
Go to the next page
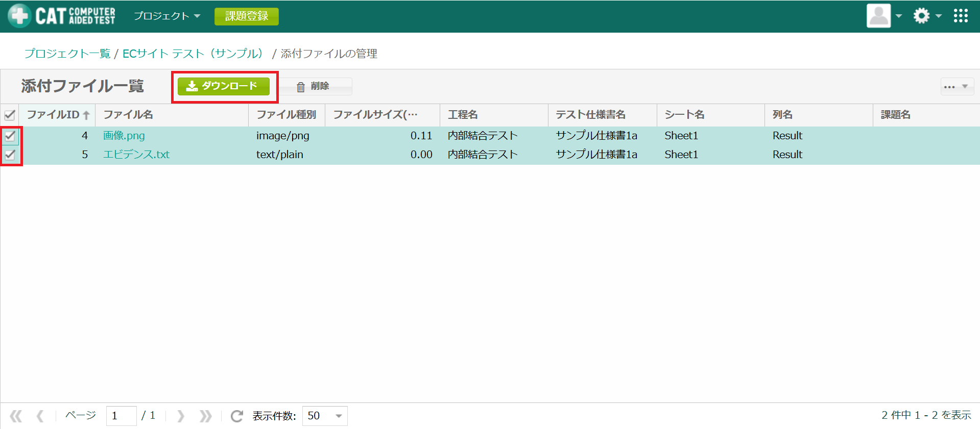tap(181, 416)
